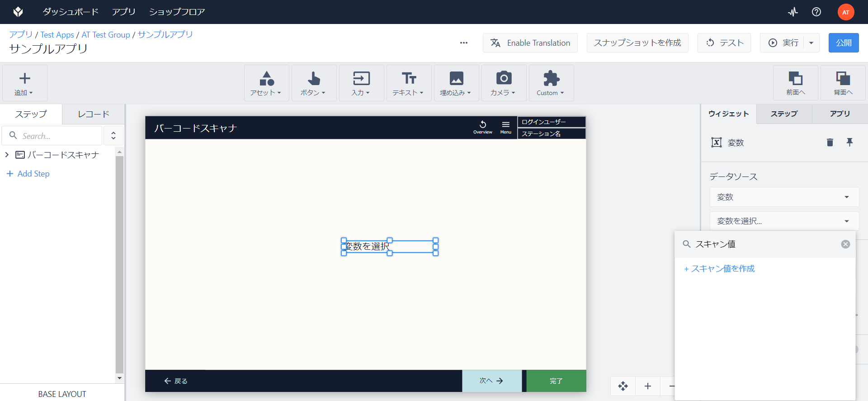Click the 公開 publish button
This screenshot has width=868, height=401.
point(843,43)
